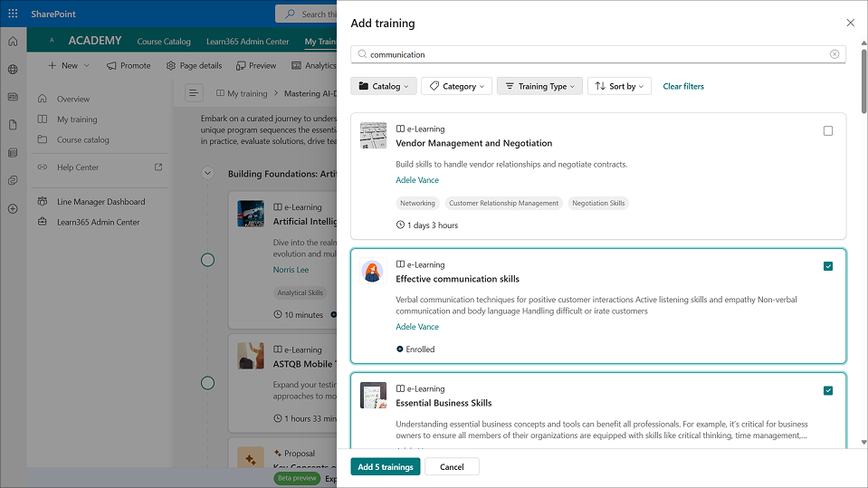Screen dimensions: 868x488
Task: Click the Clear filters link
Action: pyautogui.click(x=683, y=86)
